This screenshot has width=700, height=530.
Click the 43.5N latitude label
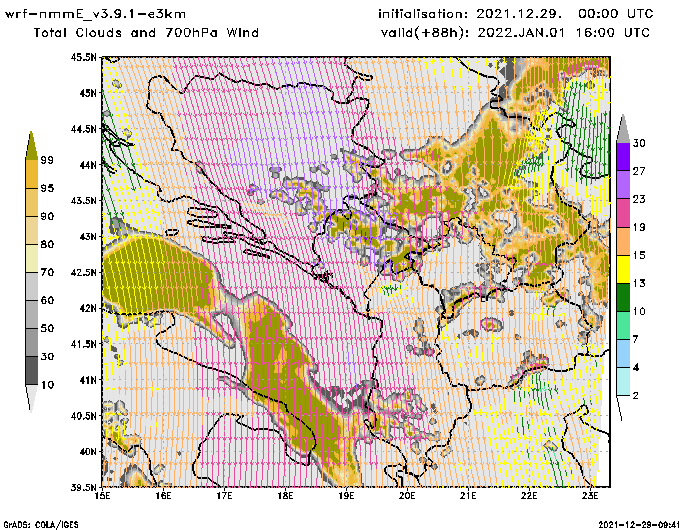click(83, 200)
